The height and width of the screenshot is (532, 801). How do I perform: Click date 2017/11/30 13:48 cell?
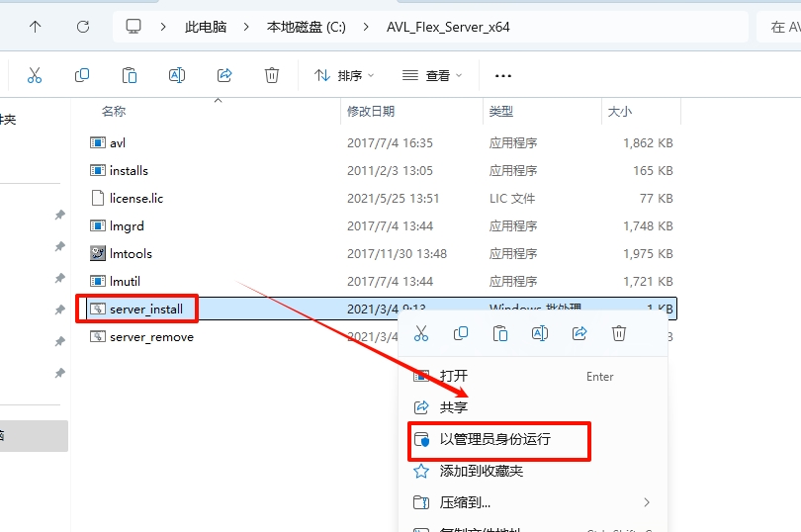point(397,253)
